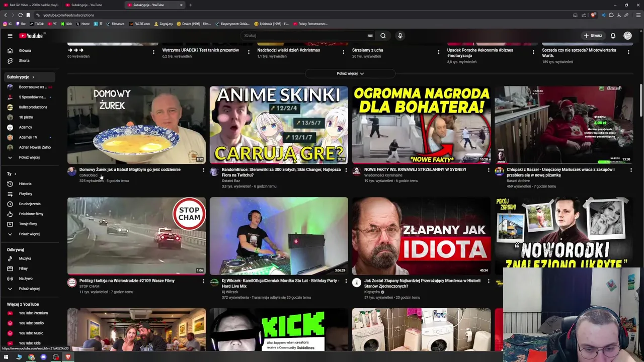
Task: Open the Domowy Żurek video thumbnail
Action: point(136,125)
